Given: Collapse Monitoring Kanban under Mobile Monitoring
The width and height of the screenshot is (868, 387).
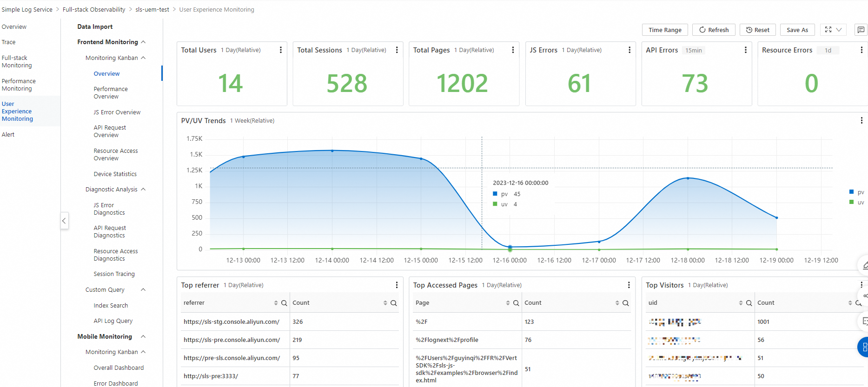Looking at the screenshot, I should 143,352.
